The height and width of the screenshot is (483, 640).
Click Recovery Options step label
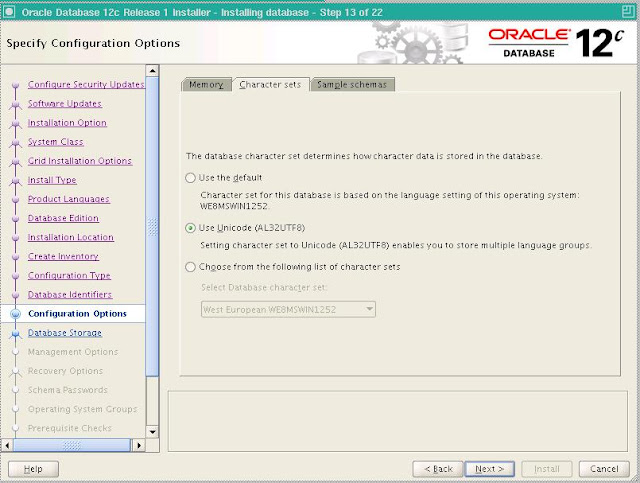(65, 371)
